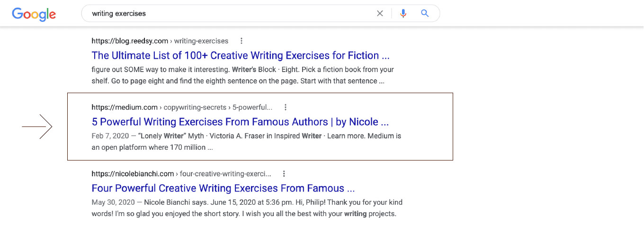644x236 pixels.
Task: Click the blog.reedsy.com URL breadcrumb
Action: click(130, 41)
